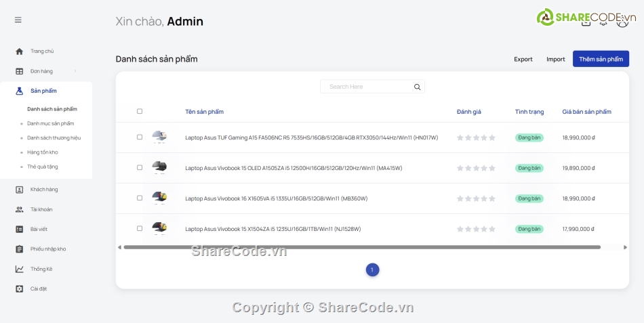Open the Vivobook 15 X1504ZA thumbnail
Screen dimensions: 644x323
coord(159,228)
